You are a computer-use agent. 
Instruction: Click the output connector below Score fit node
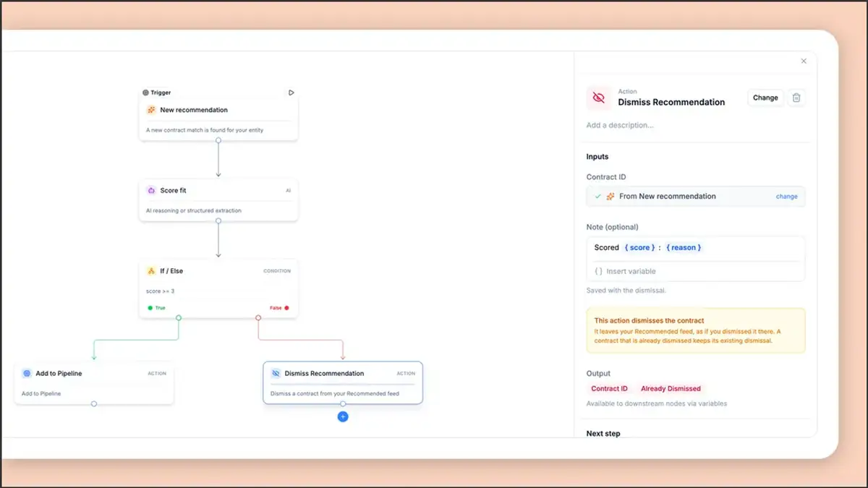[x=218, y=221]
